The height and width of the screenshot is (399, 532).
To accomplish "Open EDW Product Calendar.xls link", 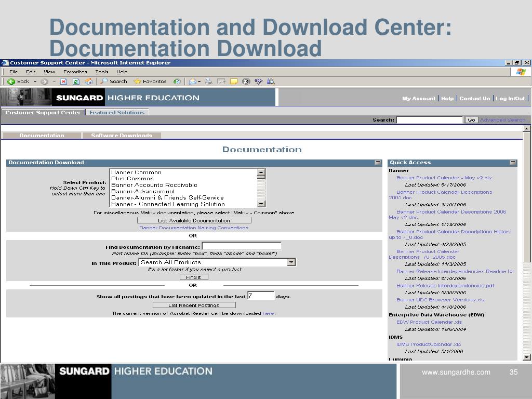I will pos(429,322).
